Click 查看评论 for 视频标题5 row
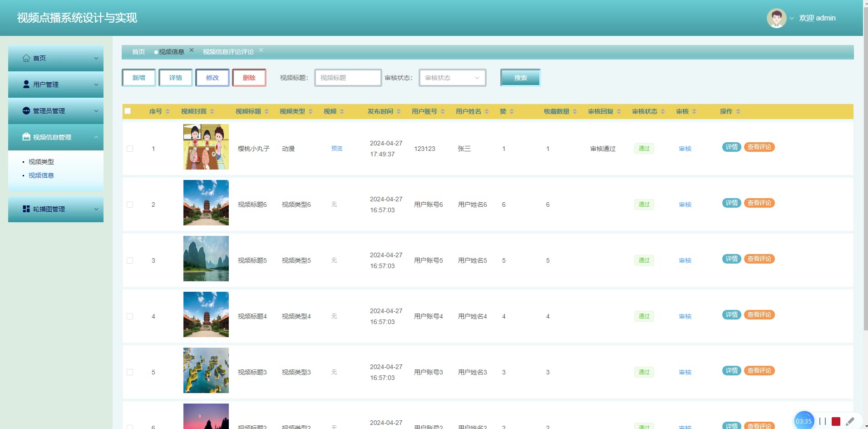The width and height of the screenshot is (868, 429). click(x=759, y=259)
